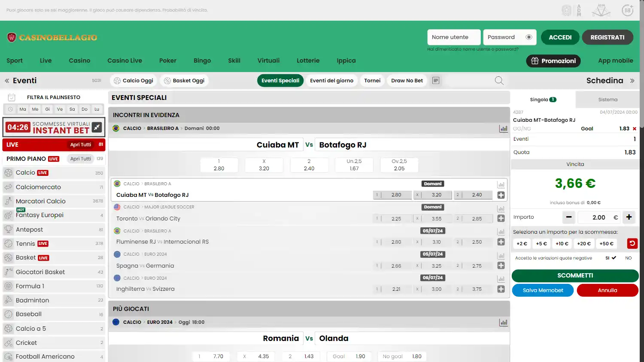
Task: Click the list view icon beside Draw No Bet
Action: [x=436, y=81]
